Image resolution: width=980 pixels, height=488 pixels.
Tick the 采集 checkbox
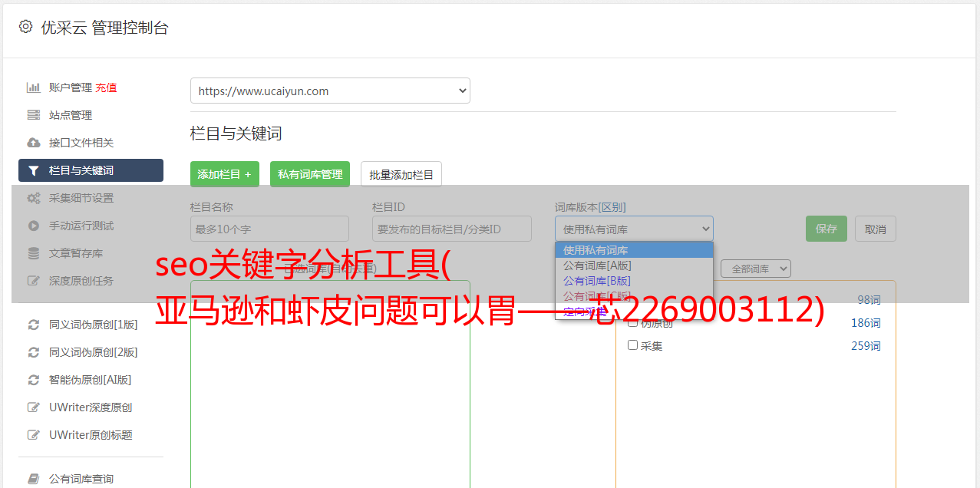(x=633, y=345)
